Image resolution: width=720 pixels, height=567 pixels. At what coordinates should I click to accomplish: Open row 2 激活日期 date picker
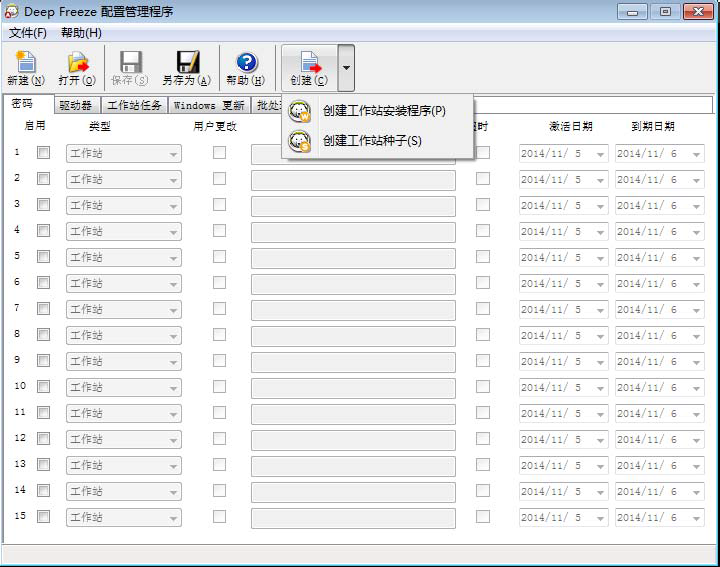(564, 180)
